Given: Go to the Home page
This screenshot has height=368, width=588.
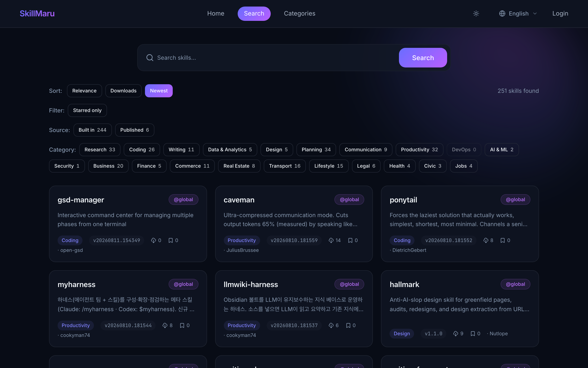Looking at the screenshot, I should tap(216, 14).
